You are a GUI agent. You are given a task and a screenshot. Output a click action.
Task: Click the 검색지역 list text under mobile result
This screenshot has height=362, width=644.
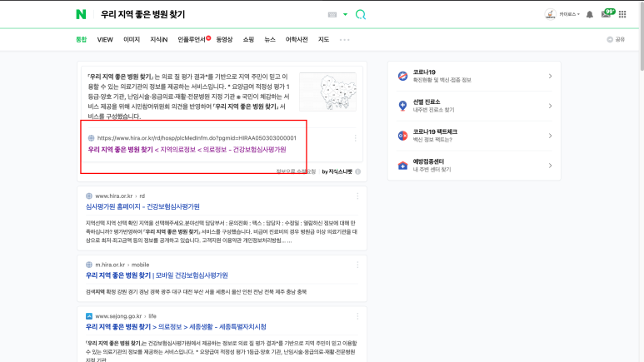coord(196,292)
